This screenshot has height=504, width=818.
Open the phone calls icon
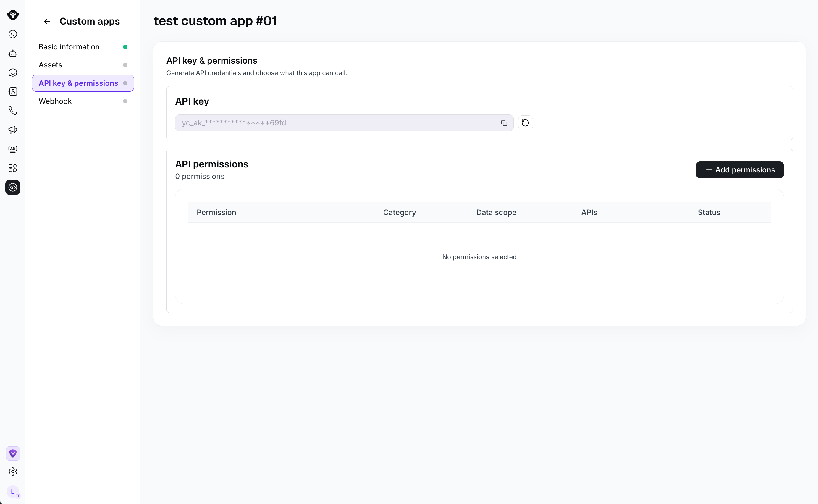point(13,111)
